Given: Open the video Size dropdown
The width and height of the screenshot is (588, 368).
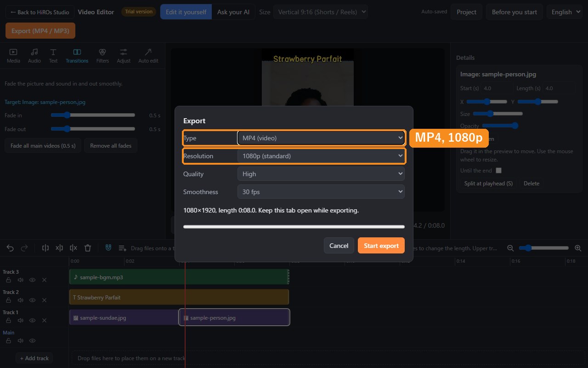Looking at the screenshot, I should coord(321,12).
